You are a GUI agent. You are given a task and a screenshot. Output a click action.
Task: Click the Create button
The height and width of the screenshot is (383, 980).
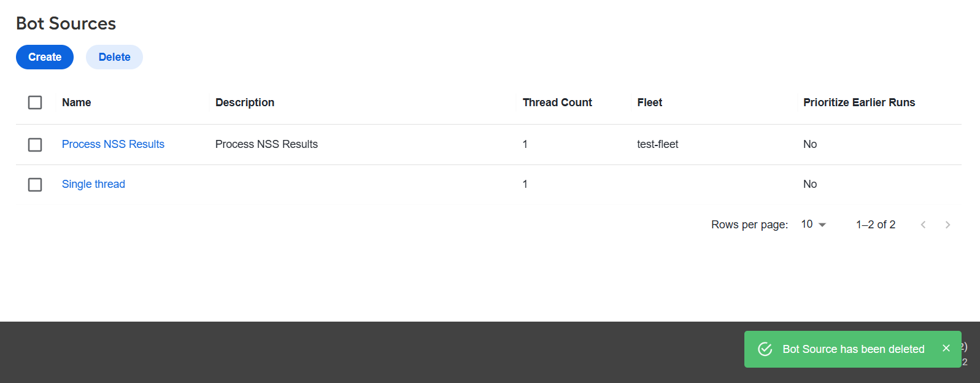(x=45, y=57)
